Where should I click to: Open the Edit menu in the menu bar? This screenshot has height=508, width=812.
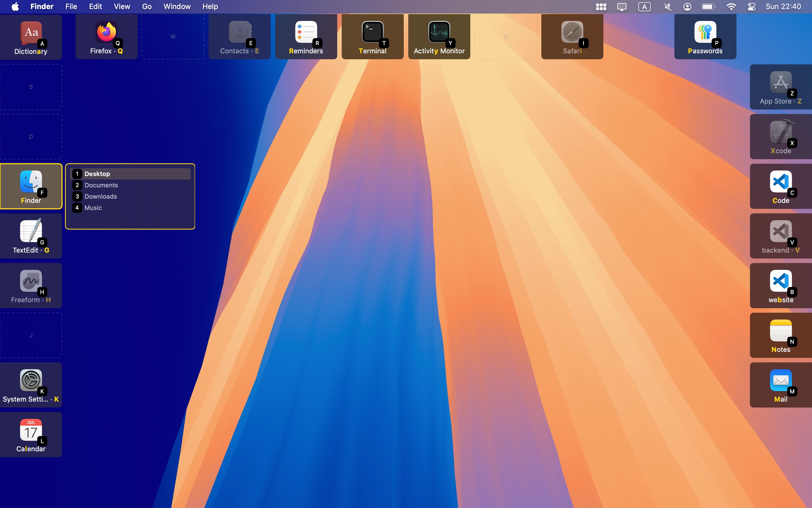pyautogui.click(x=95, y=6)
